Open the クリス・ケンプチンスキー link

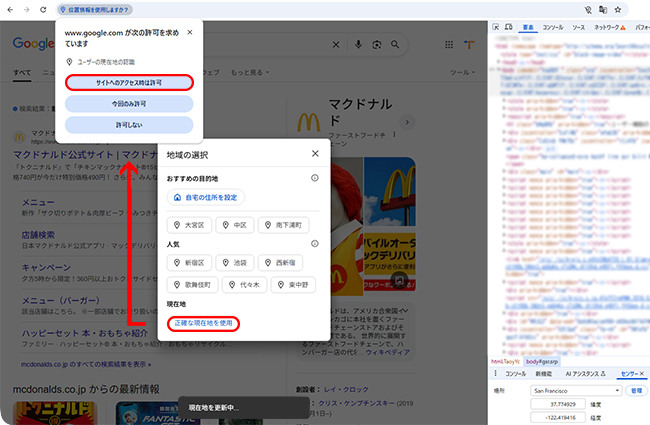356,403
